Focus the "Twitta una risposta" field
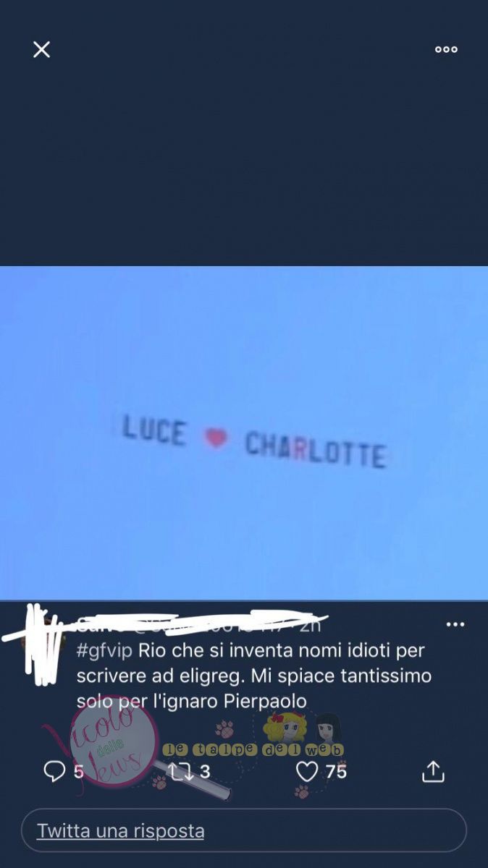This screenshot has height=868, width=488. (x=244, y=830)
